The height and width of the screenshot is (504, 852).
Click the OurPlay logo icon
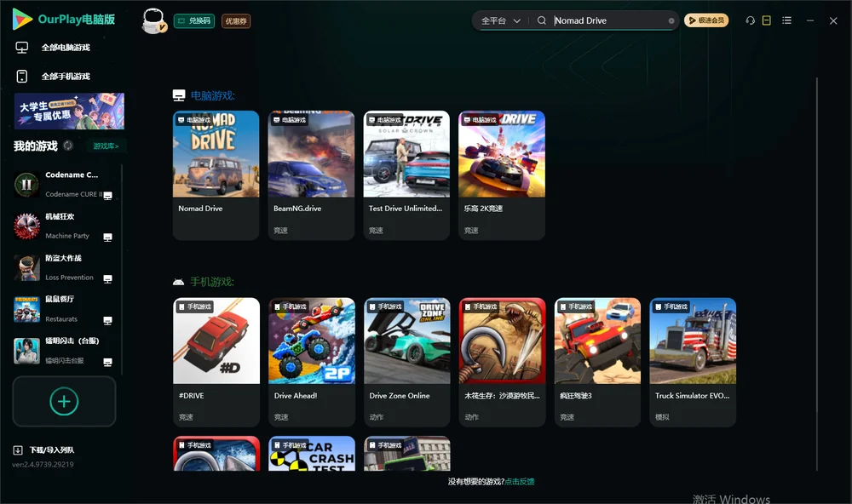(x=22, y=19)
